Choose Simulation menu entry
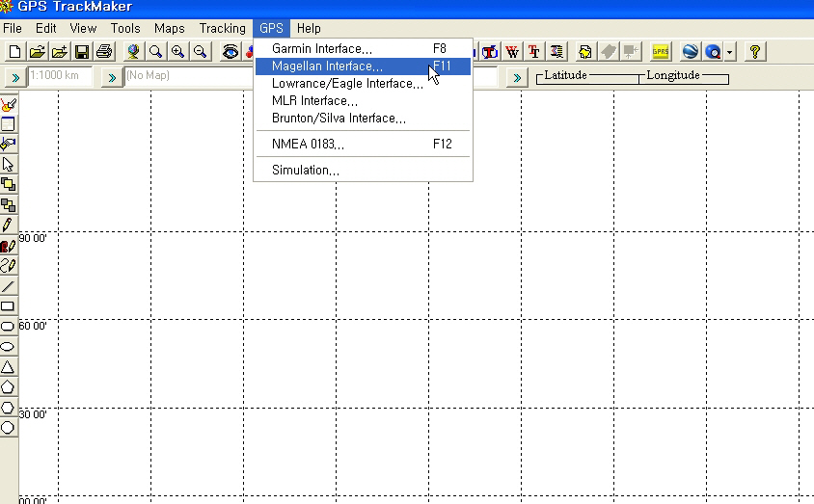This screenshot has width=814, height=504. pos(363,170)
